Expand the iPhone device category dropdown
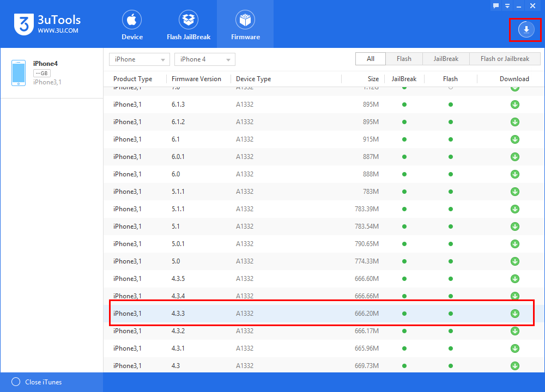The image size is (545, 392). [140, 59]
